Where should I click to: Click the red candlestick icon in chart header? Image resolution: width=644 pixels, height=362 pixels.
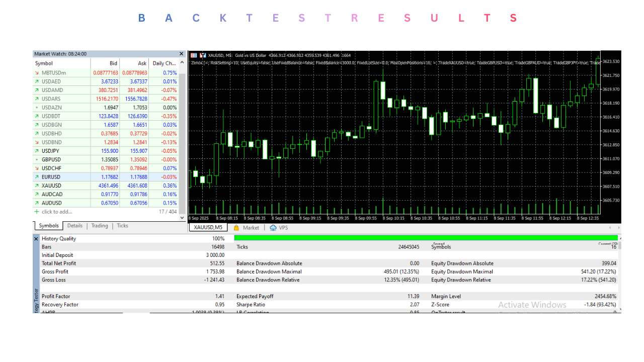pyautogui.click(x=203, y=55)
